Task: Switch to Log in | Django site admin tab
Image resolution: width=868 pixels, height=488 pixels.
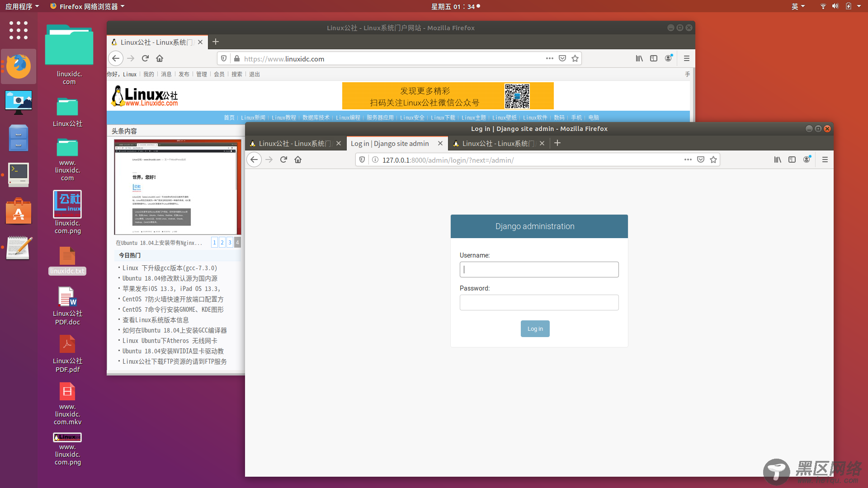Action: tap(390, 143)
